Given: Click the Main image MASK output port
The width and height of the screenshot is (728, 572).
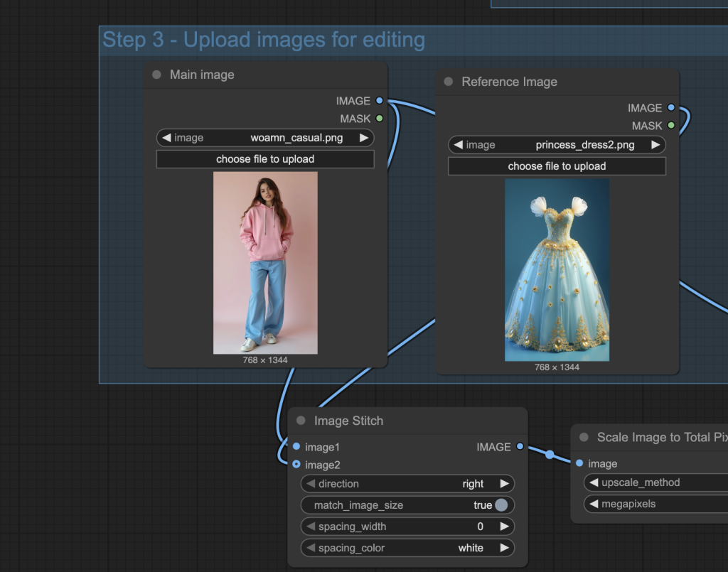Looking at the screenshot, I should click(380, 119).
